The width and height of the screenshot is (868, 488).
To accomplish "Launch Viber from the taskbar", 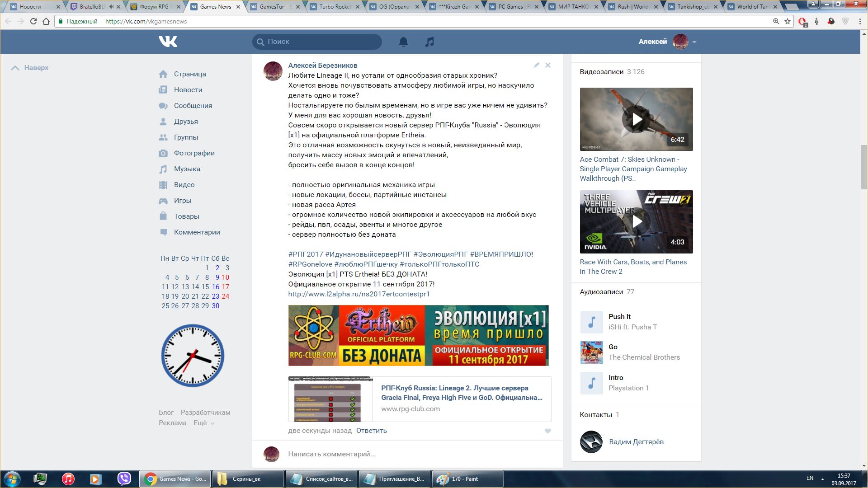I will [124, 479].
